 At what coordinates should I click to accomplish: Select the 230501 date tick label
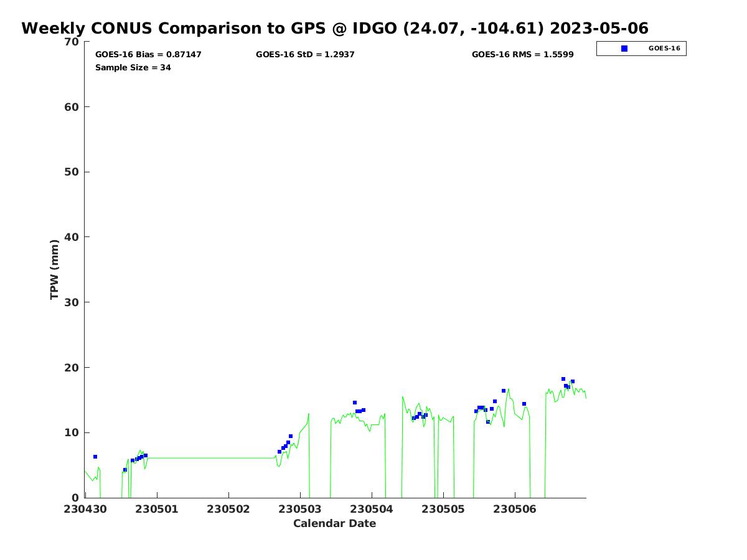coord(157,509)
